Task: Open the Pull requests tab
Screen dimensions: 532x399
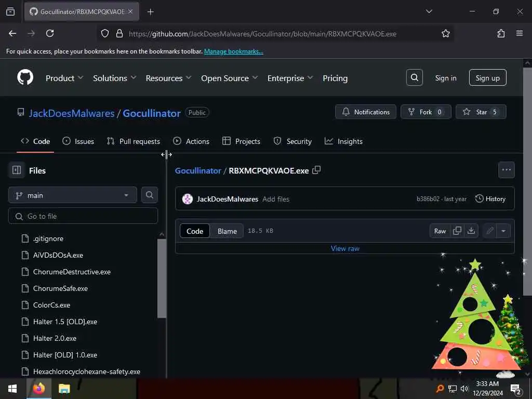Action: click(134, 141)
